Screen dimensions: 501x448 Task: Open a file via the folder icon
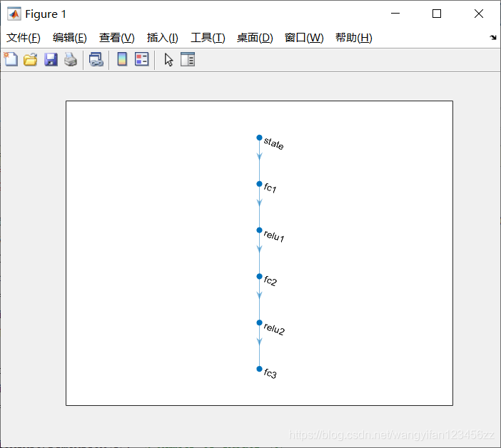31,60
